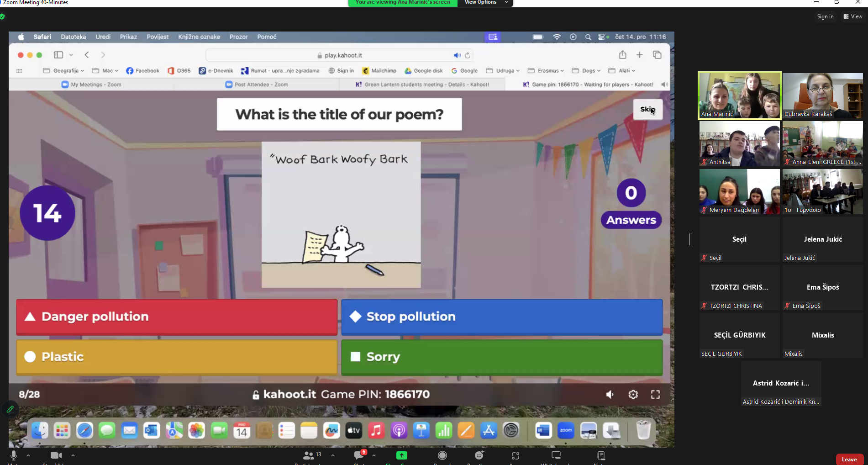Open Zoom Apps from the toolbar
The image size is (868, 465).
click(x=516, y=456)
